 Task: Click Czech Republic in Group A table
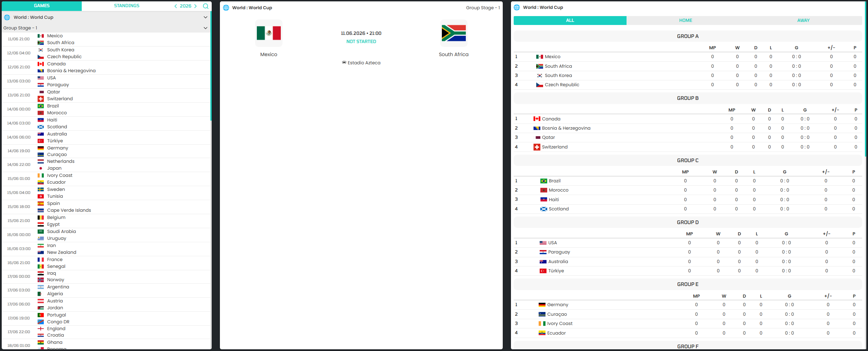562,85
